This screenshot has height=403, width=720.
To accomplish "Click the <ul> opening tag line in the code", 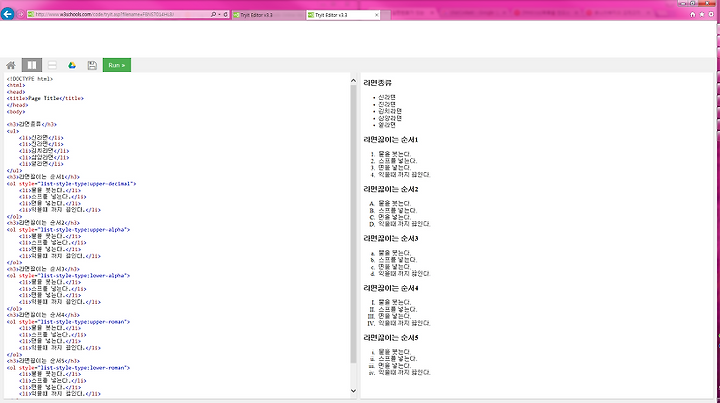I will 13,131.
